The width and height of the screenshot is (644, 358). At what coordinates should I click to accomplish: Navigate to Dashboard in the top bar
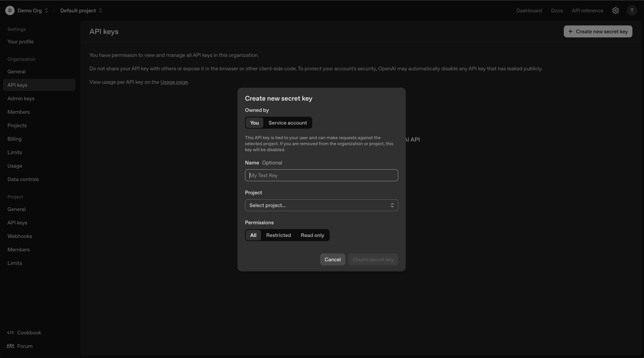(529, 10)
